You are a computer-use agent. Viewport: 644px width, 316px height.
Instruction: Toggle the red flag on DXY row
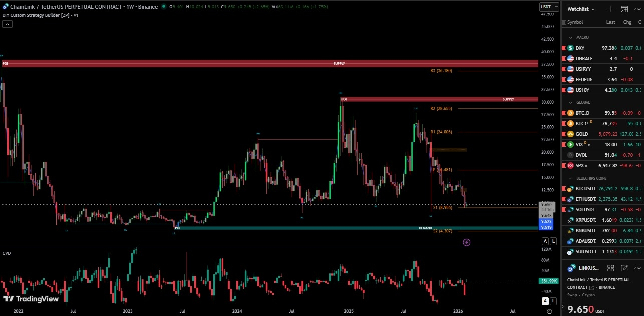pyautogui.click(x=563, y=48)
